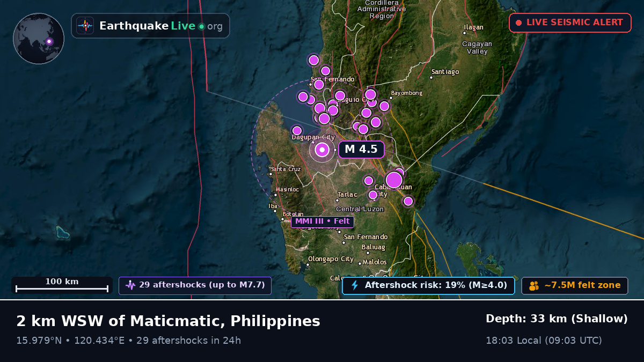The height and width of the screenshot is (362, 644).
Task: Click the 100 km scale bar
Action: [x=62, y=285]
